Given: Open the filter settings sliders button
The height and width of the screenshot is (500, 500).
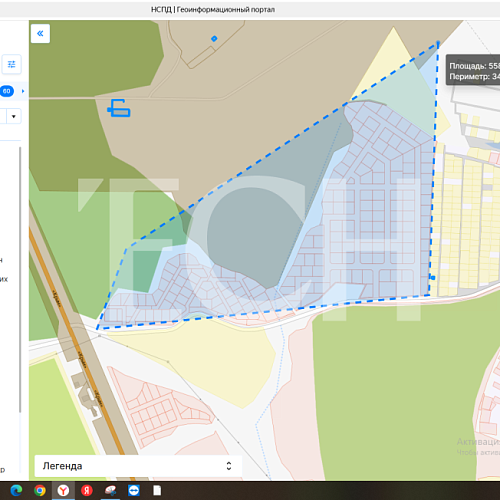Looking at the screenshot, I should (12, 64).
